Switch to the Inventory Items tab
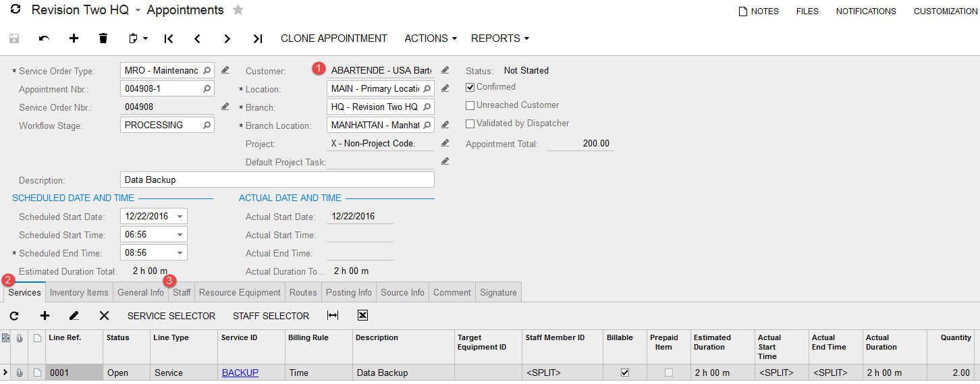980x384 pixels. pos(79,292)
